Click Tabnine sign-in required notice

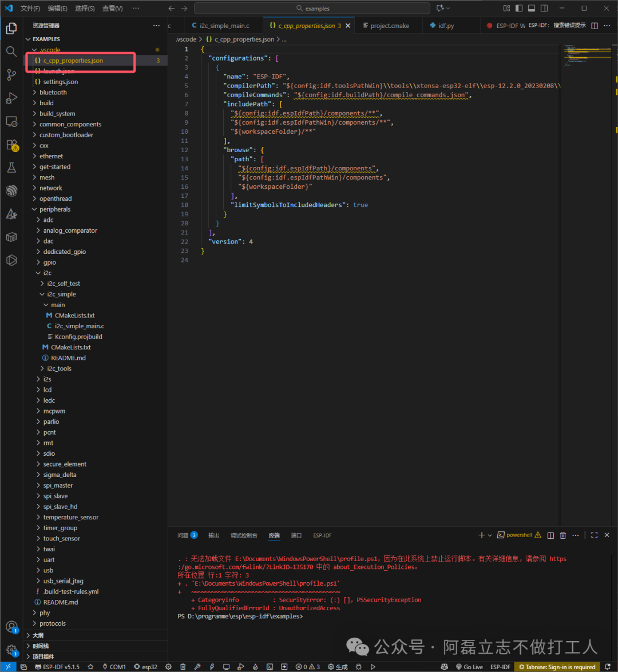557,667
